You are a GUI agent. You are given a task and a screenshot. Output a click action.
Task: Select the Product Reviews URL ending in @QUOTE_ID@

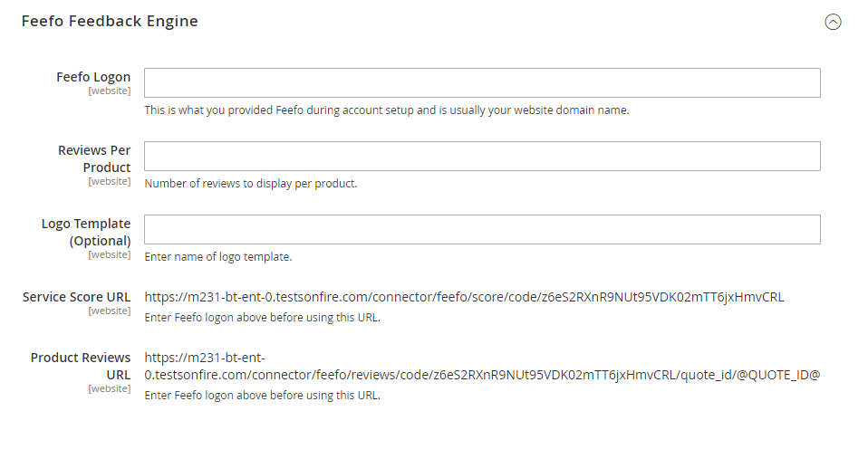[482, 366]
